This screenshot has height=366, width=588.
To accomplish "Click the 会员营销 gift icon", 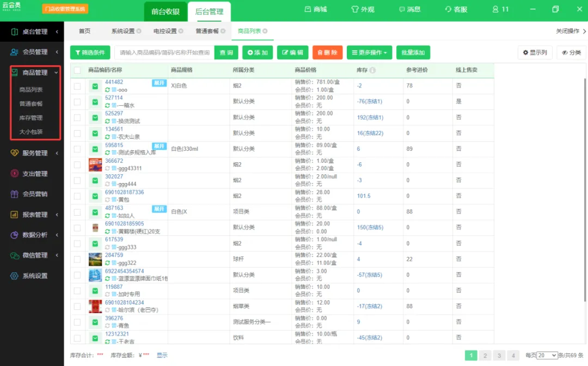I will point(15,194).
